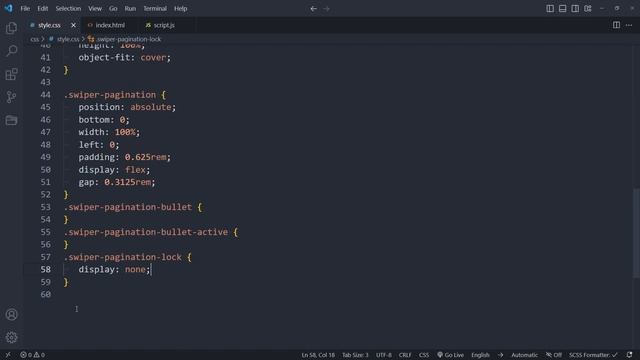Click English in the status bar
The height and width of the screenshot is (360, 640).
[480, 355]
